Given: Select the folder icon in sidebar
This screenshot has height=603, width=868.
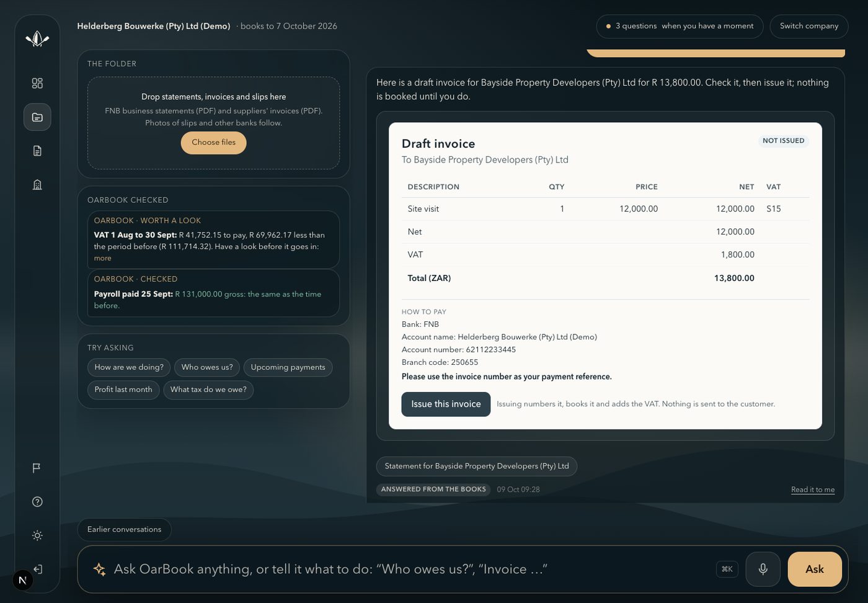Looking at the screenshot, I should point(37,117).
